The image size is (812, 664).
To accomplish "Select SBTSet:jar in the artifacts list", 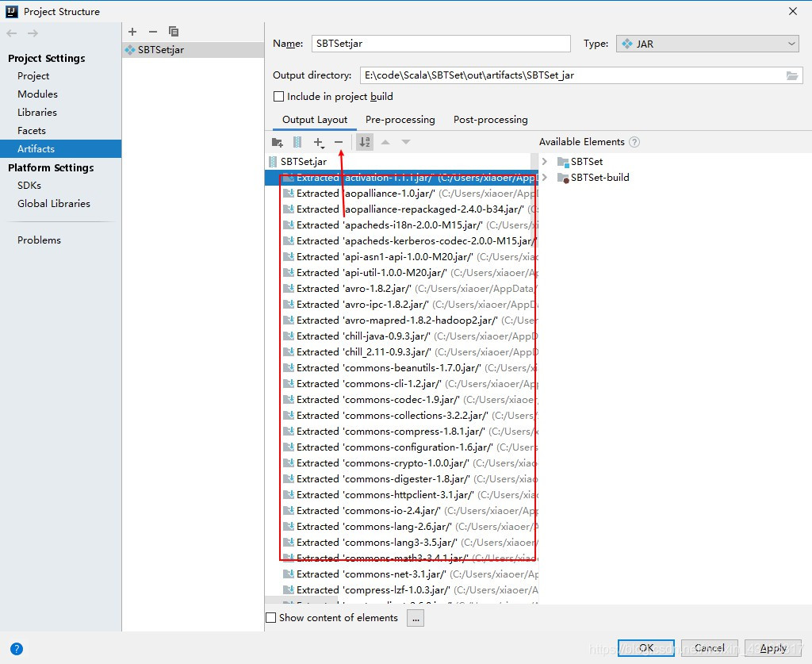I will [x=193, y=50].
